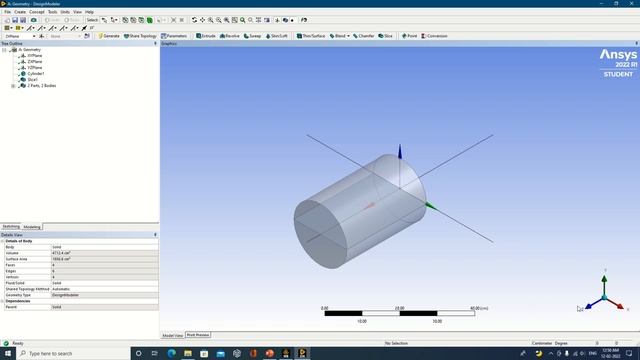The height and width of the screenshot is (360, 640).
Task: Click the New Sketch icon
Action: click(x=87, y=36)
